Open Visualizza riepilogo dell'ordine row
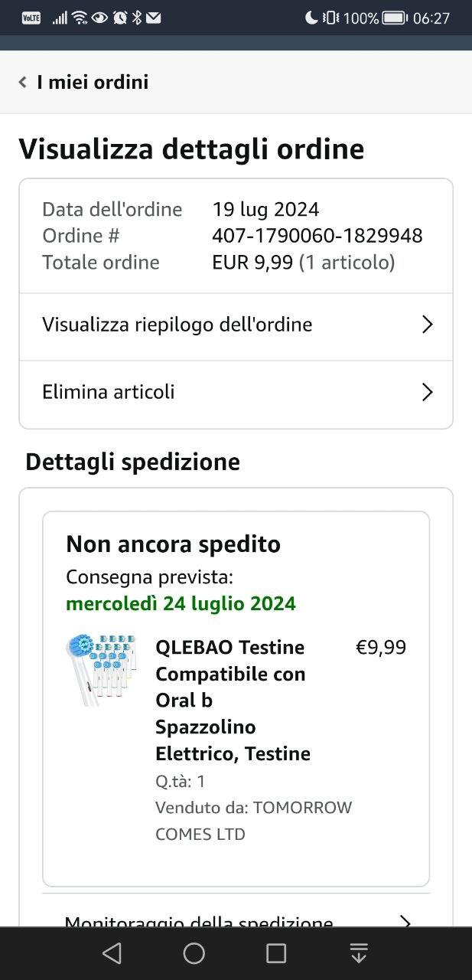Image resolution: width=472 pixels, height=980 pixels. point(236,325)
